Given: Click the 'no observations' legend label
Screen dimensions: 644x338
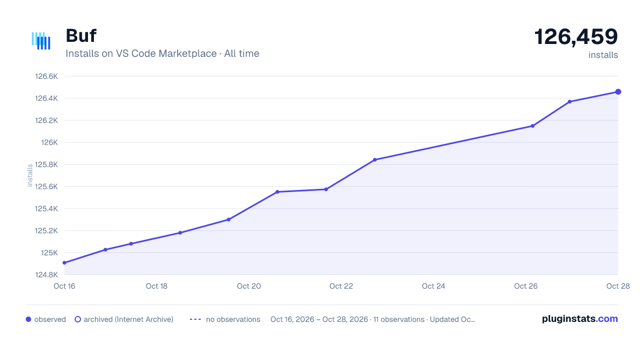Looking at the screenshot, I should pos(233,319).
